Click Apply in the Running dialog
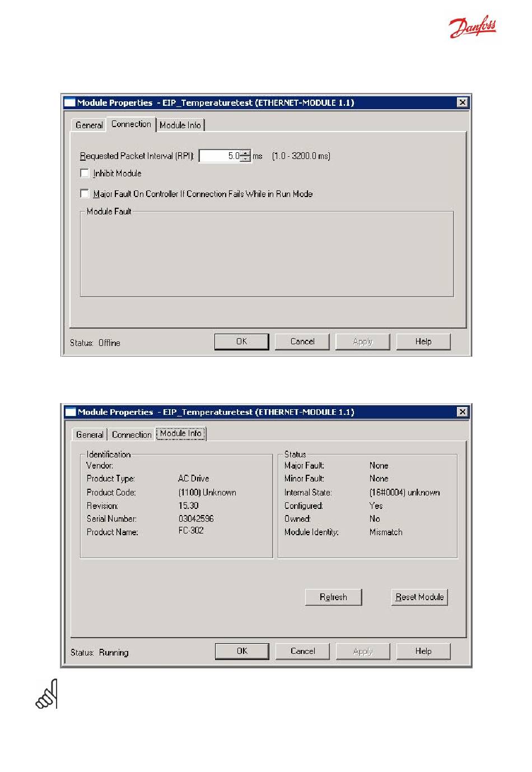 click(x=363, y=651)
